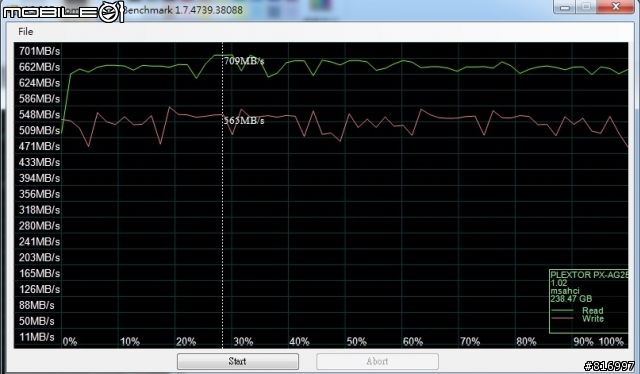Click the 356MB/s axis label
This screenshot has height=374, width=640.
tap(39, 194)
